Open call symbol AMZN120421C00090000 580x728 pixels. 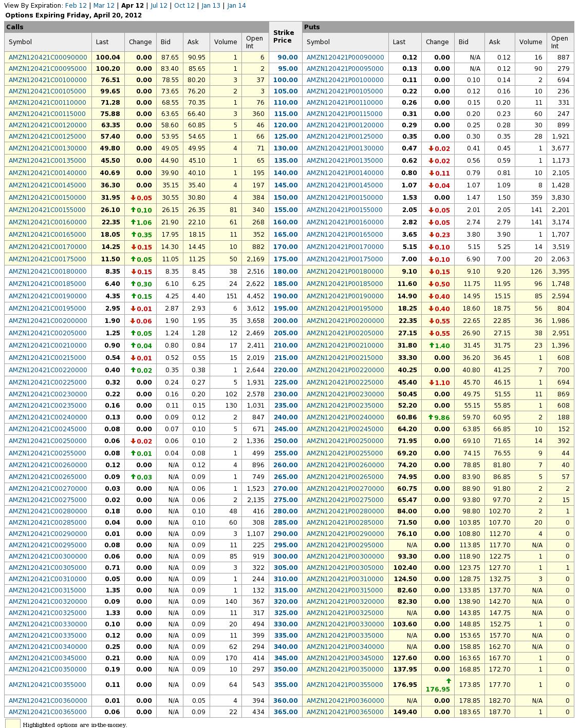coord(48,58)
